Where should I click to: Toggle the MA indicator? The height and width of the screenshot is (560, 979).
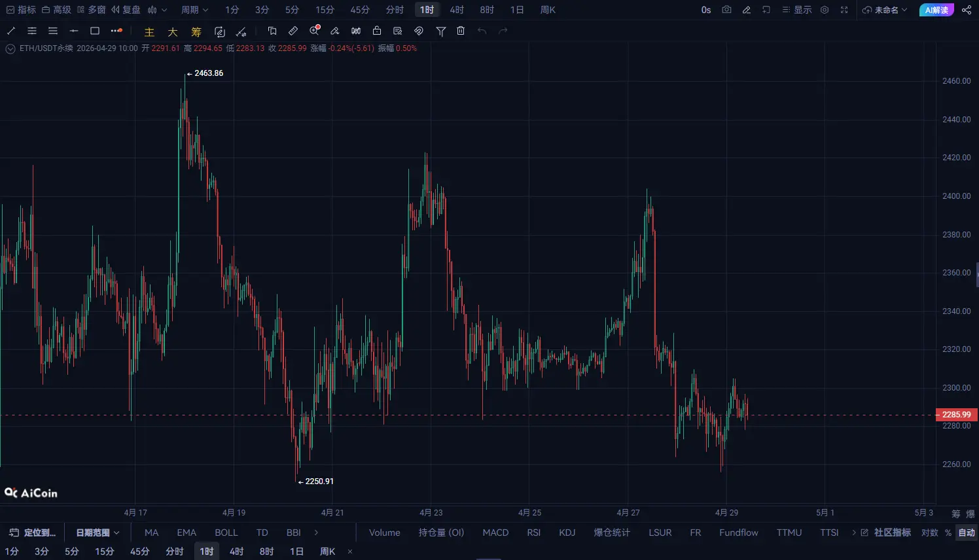click(x=152, y=533)
